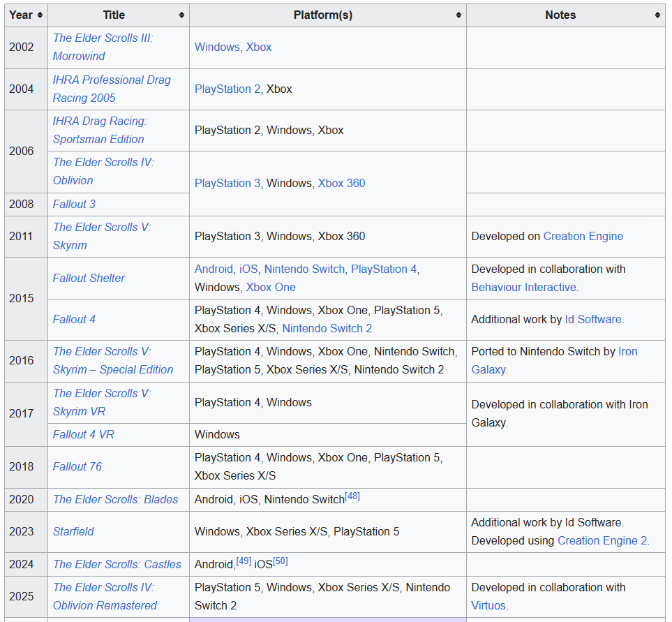
Task: Open citation [48] next to Nintendo Switch
Action: pyautogui.click(x=352, y=496)
